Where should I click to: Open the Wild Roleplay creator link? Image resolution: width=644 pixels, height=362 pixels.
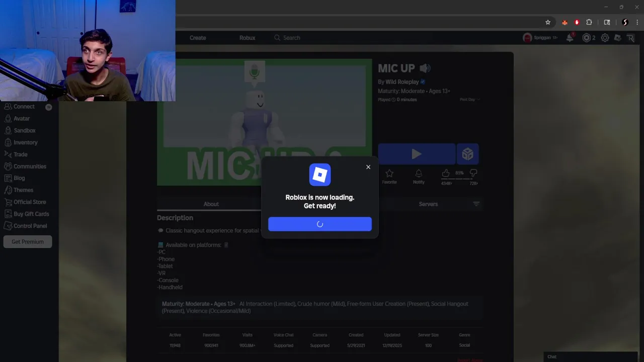tap(402, 82)
